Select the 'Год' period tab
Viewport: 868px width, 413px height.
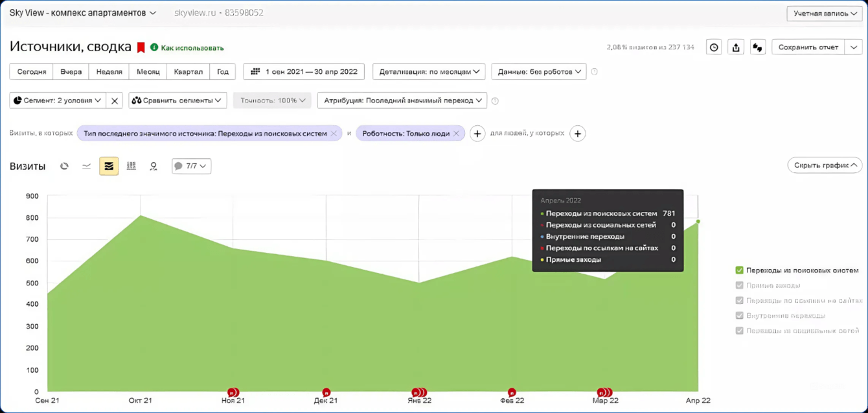tap(223, 71)
